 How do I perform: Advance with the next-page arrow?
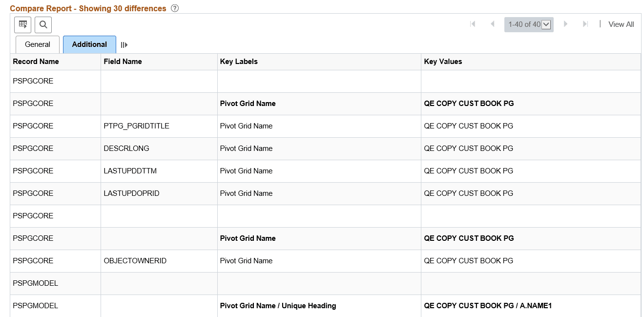click(565, 23)
